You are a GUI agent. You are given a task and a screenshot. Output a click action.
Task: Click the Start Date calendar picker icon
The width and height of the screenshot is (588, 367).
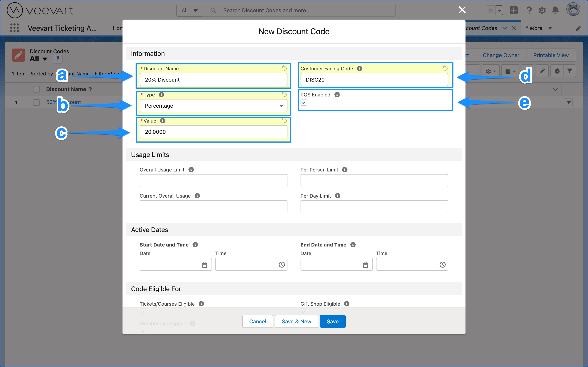[205, 265]
